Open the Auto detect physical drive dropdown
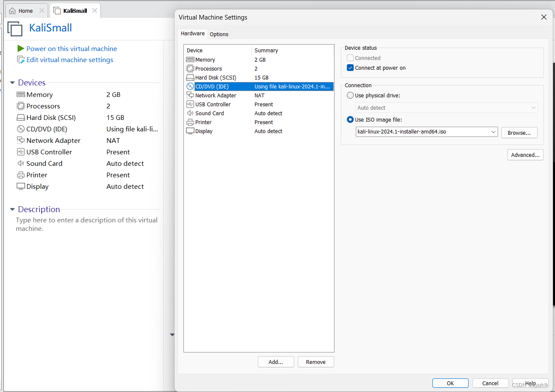 tap(447, 108)
